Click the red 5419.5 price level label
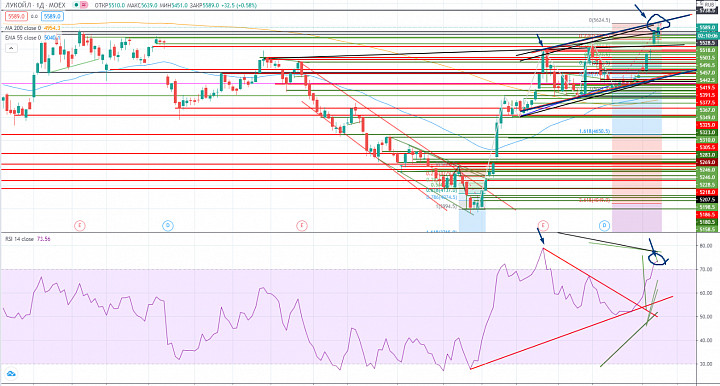 click(707, 87)
